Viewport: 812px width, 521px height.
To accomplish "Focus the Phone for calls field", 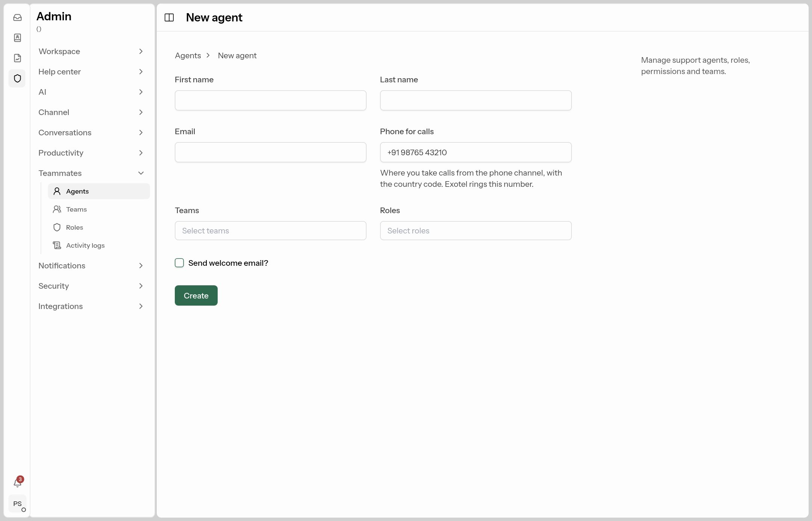I will click(x=476, y=152).
